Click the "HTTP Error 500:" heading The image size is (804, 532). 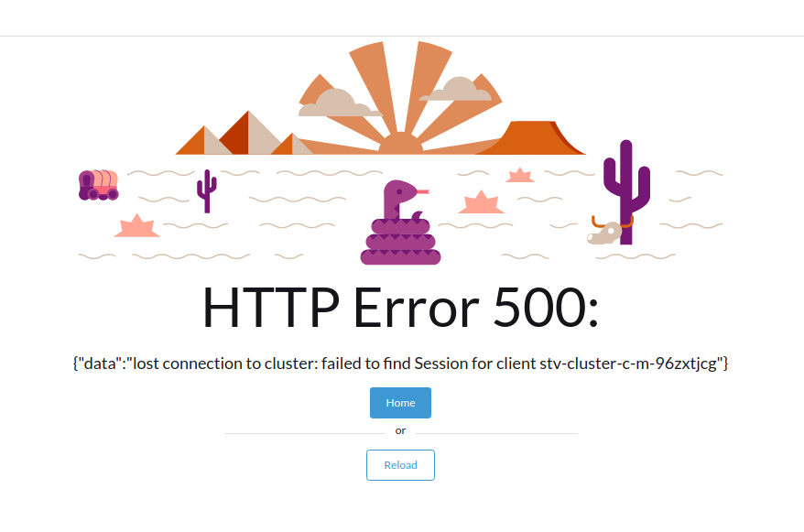pyautogui.click(x=400, y=308)
